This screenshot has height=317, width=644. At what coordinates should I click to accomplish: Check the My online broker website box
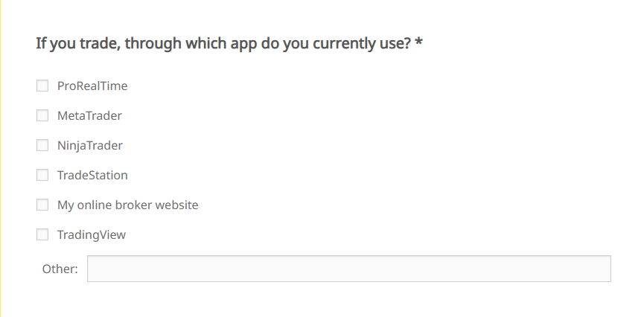[42, 205]
